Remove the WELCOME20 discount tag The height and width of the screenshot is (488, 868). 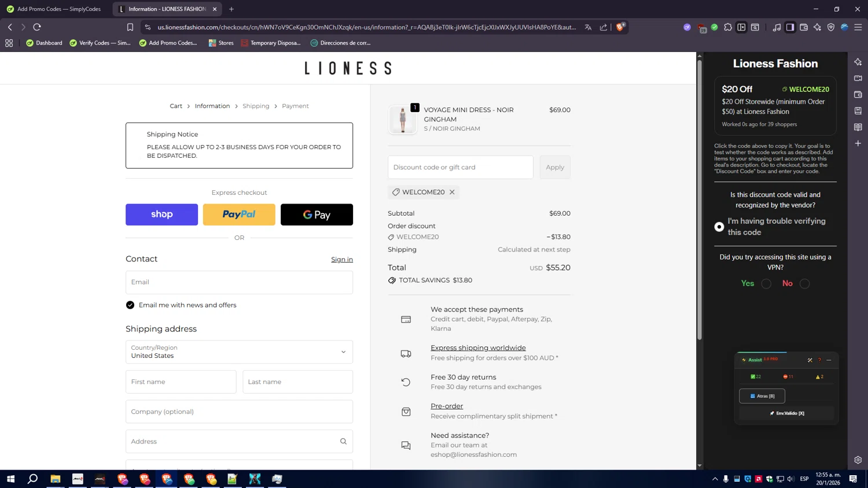coord(452,192)
